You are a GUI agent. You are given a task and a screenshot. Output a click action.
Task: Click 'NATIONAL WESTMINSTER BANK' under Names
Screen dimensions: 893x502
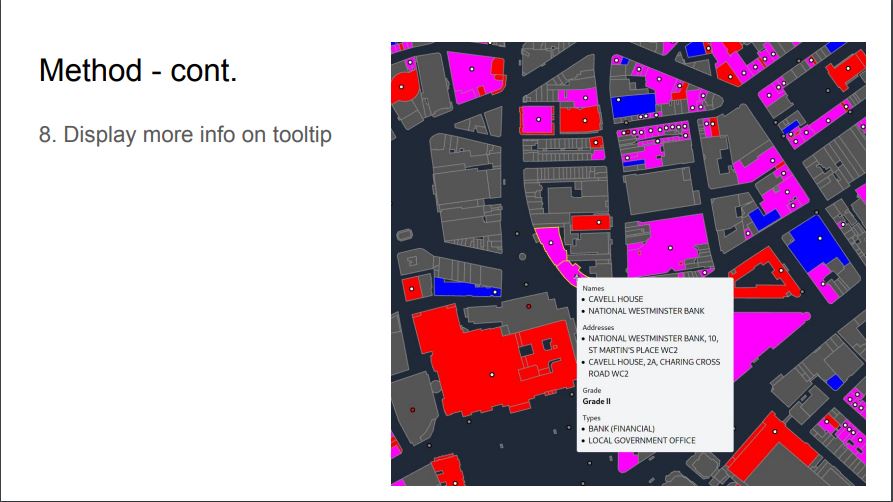646,311
